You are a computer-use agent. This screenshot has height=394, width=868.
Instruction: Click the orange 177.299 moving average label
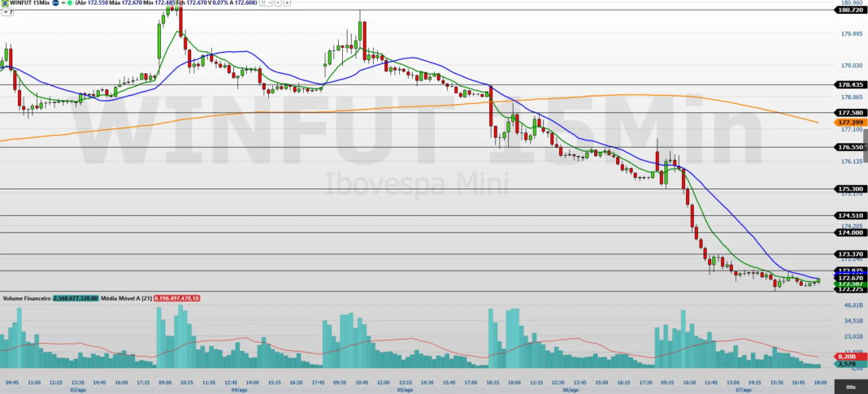(851, 123)
